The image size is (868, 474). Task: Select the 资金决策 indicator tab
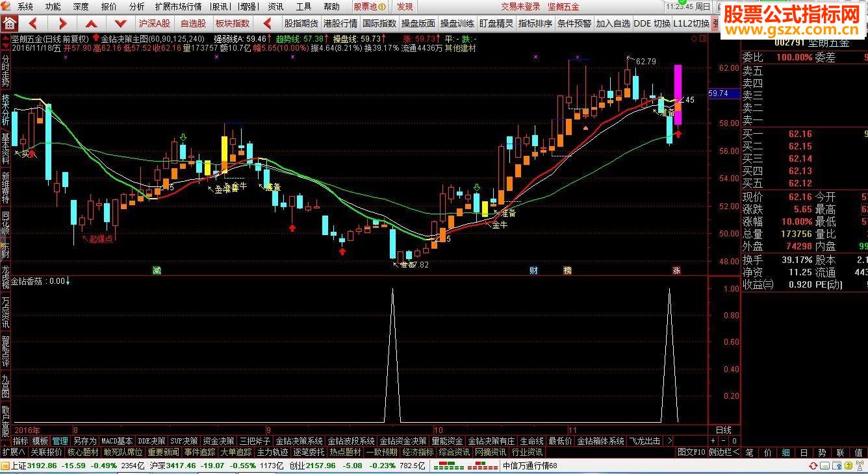pyautogui.click(x=218, y=441)
